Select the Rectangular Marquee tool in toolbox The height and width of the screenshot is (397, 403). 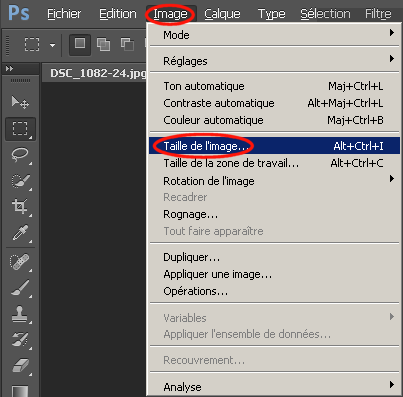click(20, 129)
